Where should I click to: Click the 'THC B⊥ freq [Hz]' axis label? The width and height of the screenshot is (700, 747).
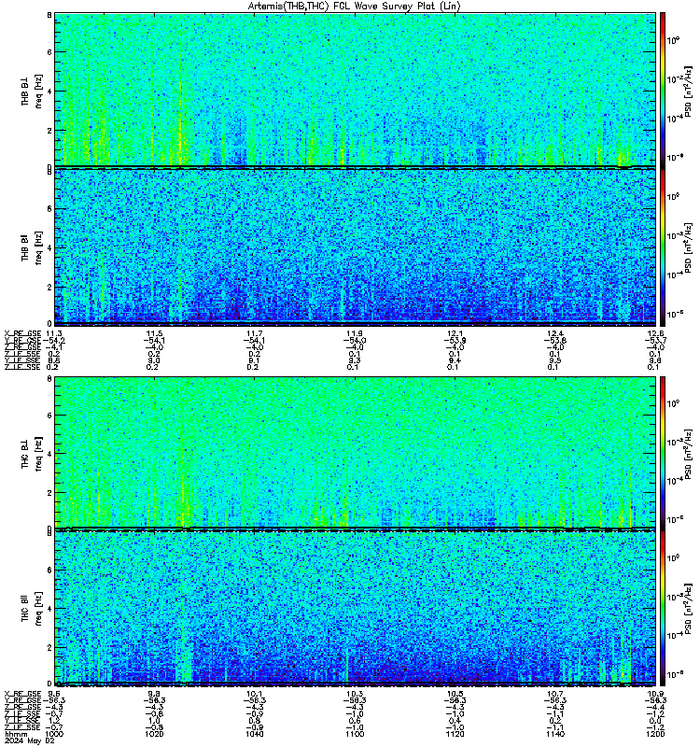click(32, 454)
